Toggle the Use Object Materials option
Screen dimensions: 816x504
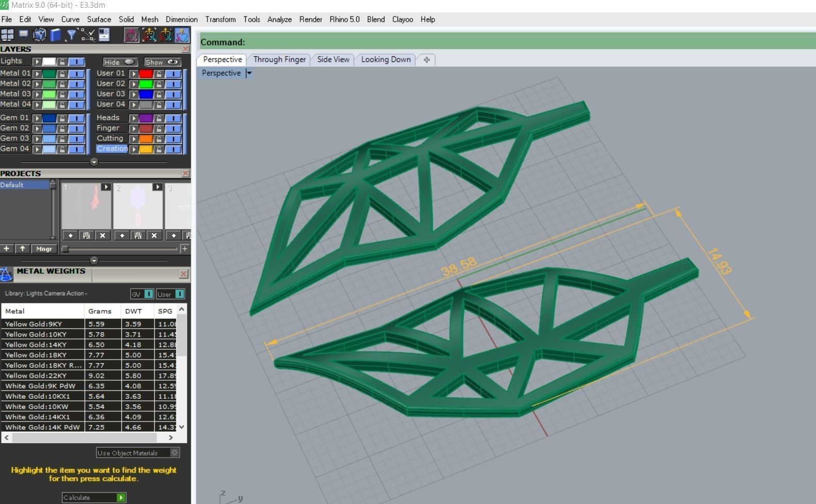point(175,452)
